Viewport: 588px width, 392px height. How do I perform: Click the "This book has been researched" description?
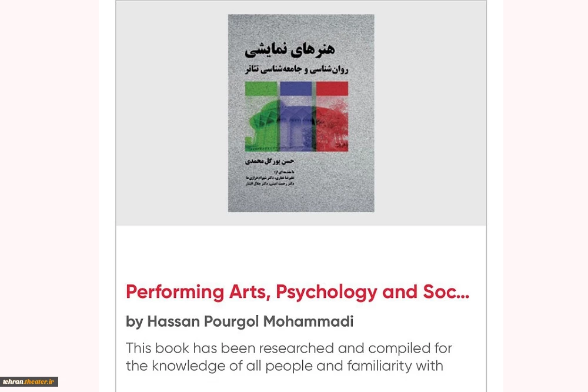(289, 357)
